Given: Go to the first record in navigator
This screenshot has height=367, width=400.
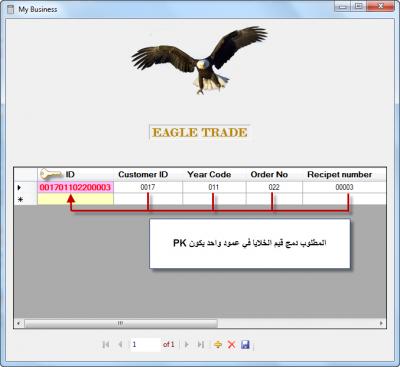Looking at the screenshot, I should pos(106,344).
